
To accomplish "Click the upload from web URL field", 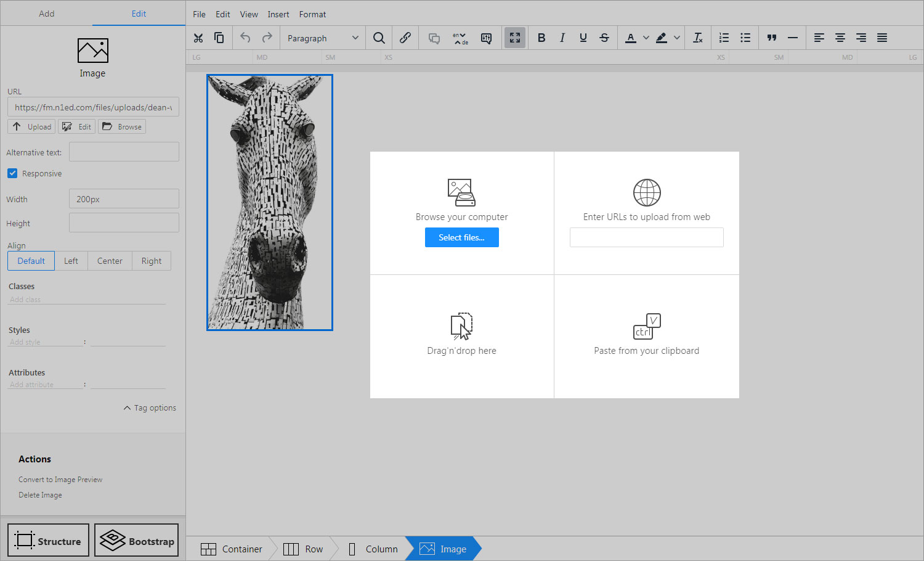I will point(647,237).
